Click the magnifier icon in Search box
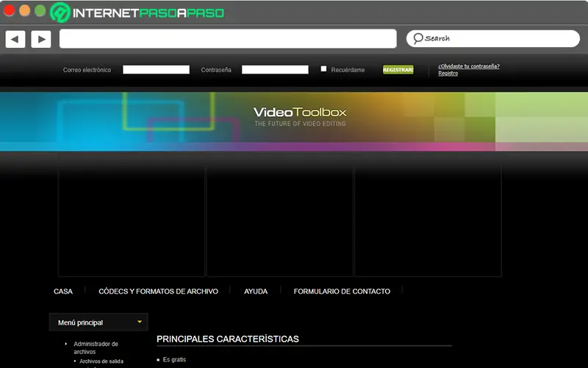588x368 pixels. pos(418,38)
